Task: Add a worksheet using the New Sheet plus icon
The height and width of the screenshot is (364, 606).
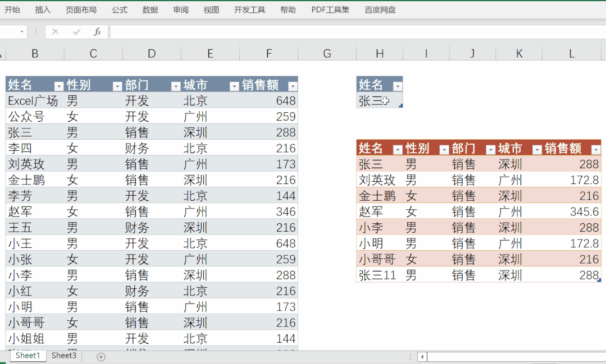Action: pos(100,356)
